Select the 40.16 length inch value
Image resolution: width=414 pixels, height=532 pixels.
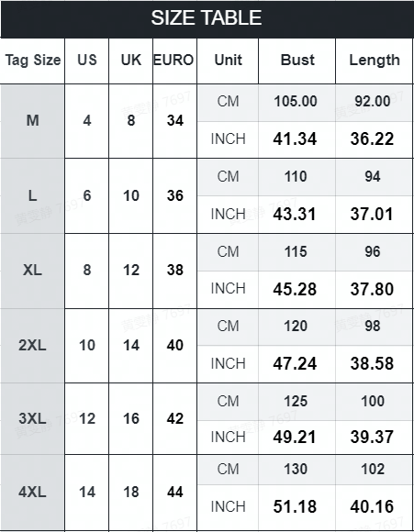point(372,507)
